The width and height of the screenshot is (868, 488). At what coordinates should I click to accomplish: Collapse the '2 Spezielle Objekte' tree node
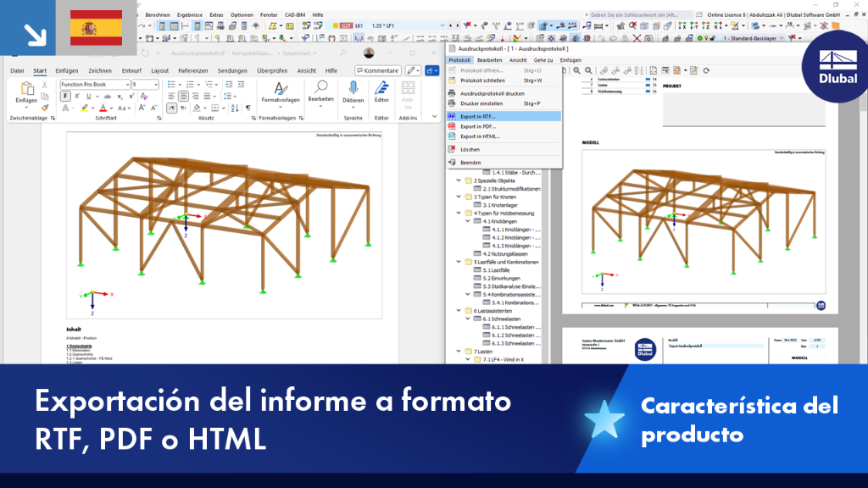point(459,180)
